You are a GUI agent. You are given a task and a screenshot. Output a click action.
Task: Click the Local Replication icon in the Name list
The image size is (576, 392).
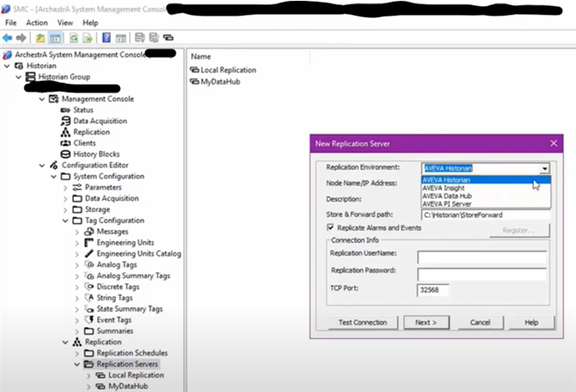194,70
